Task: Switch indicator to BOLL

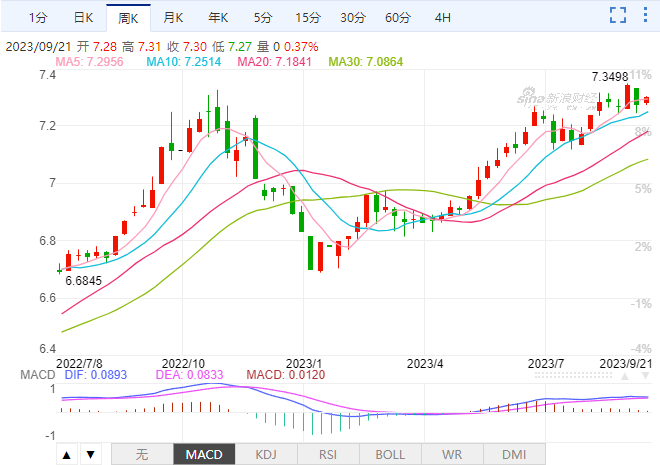Action: tap(390, 454)
